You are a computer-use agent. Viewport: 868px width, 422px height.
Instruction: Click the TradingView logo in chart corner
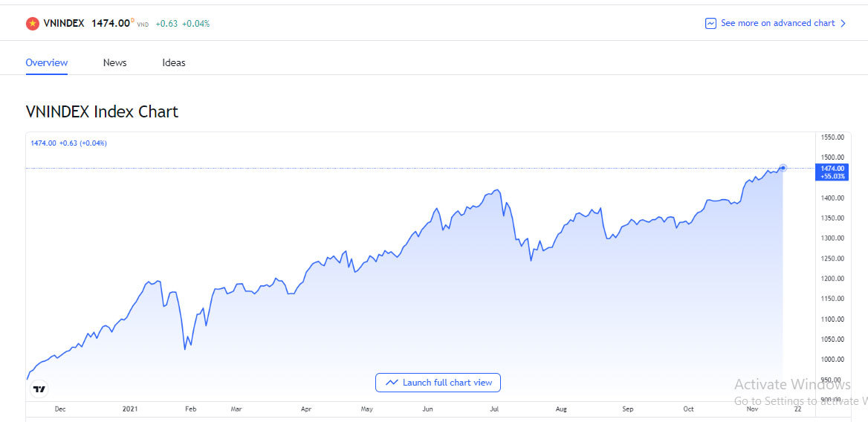(40, 389)
